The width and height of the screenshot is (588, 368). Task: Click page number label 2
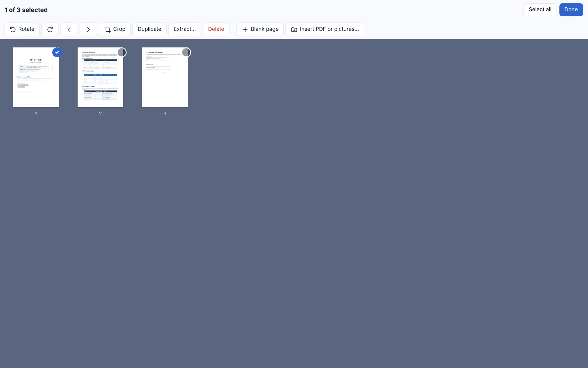click(100, 114)
